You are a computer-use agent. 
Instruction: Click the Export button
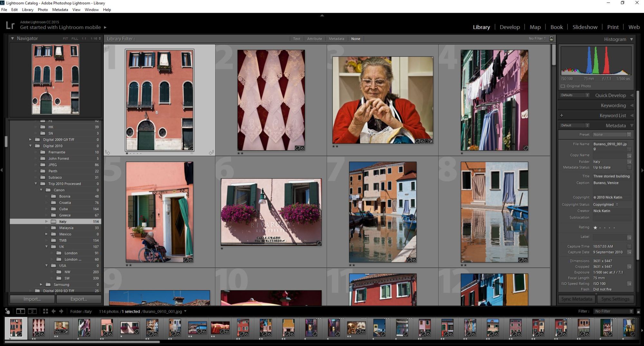point(79,299)
